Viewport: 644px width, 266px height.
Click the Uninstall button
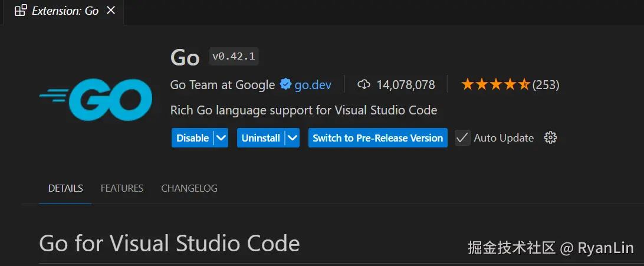[261, 138]
